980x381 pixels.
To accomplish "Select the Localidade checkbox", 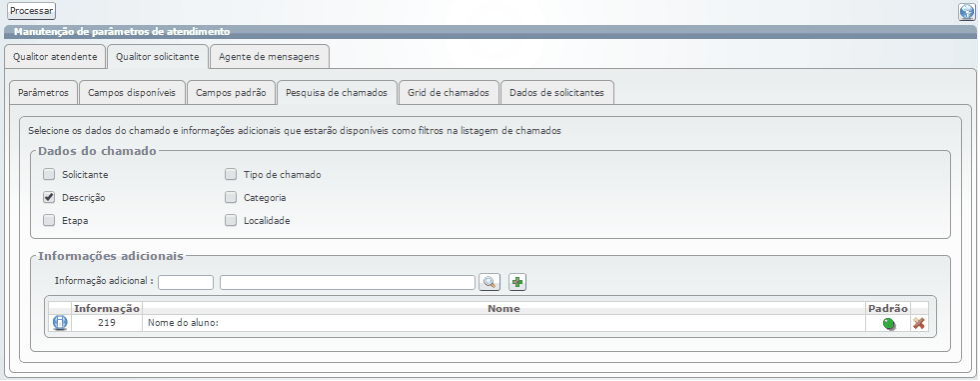I will point(231,220).
